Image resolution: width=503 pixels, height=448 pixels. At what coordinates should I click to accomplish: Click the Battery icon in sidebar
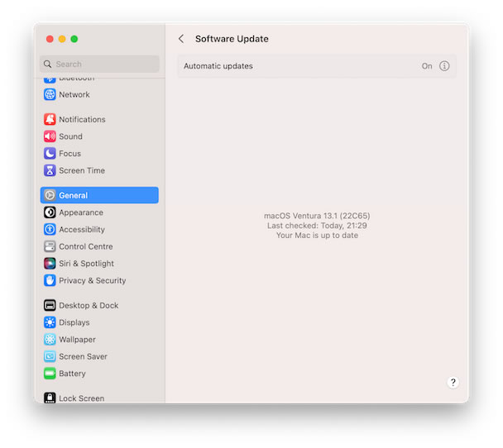50,374
